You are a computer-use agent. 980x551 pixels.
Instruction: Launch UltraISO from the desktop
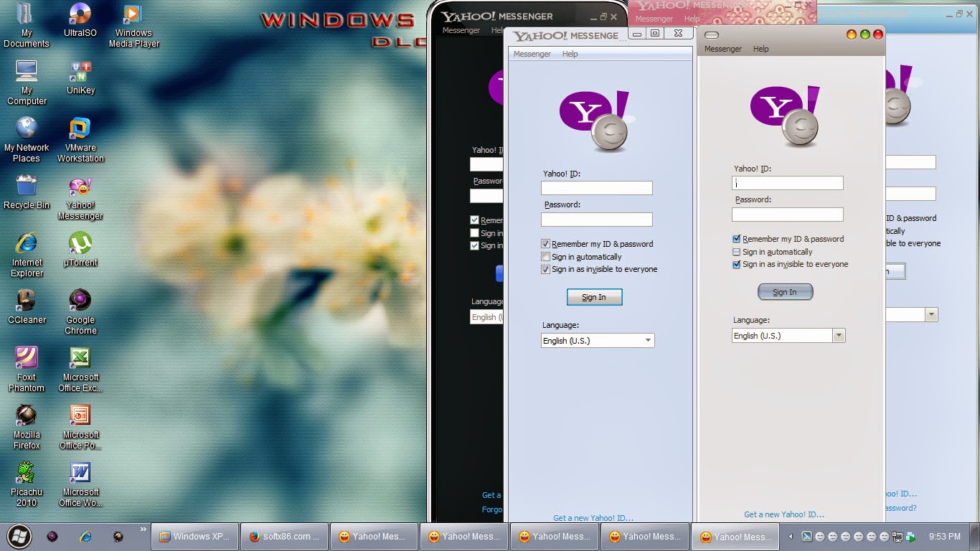coord(80,20)
